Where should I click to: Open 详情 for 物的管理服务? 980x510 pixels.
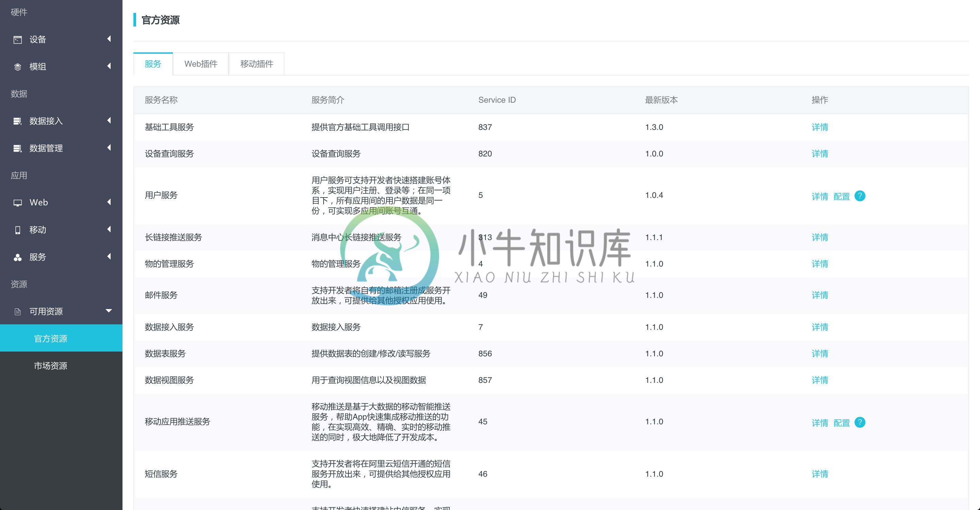[x=820, y=264]
